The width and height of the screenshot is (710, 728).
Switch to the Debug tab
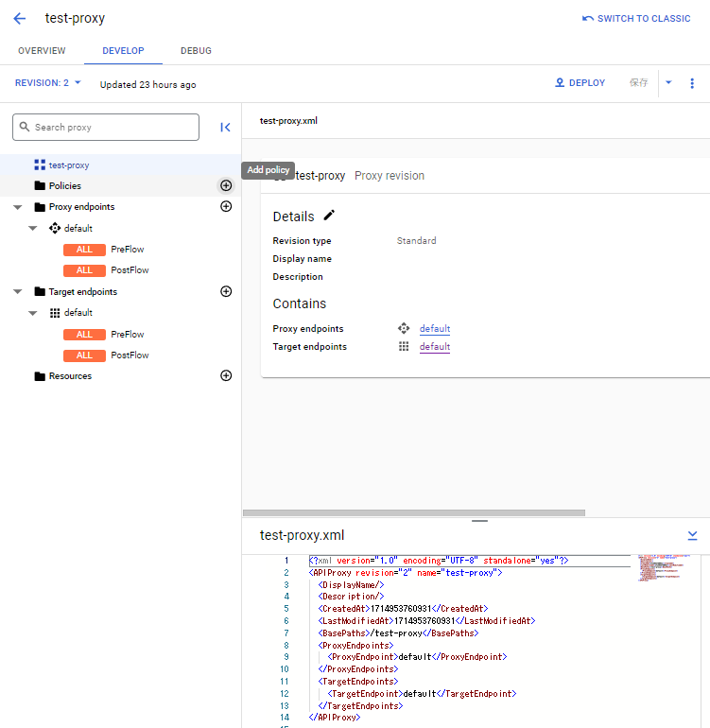coord(196,51)
